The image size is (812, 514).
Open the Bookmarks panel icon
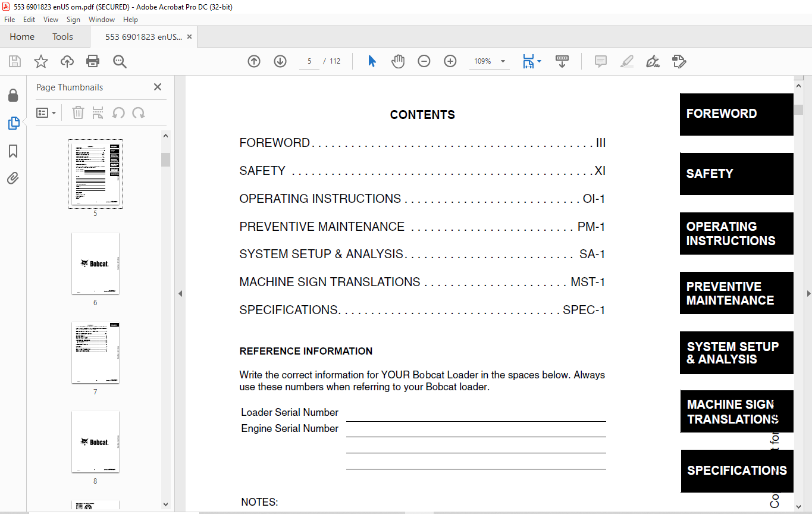(13, 151)
